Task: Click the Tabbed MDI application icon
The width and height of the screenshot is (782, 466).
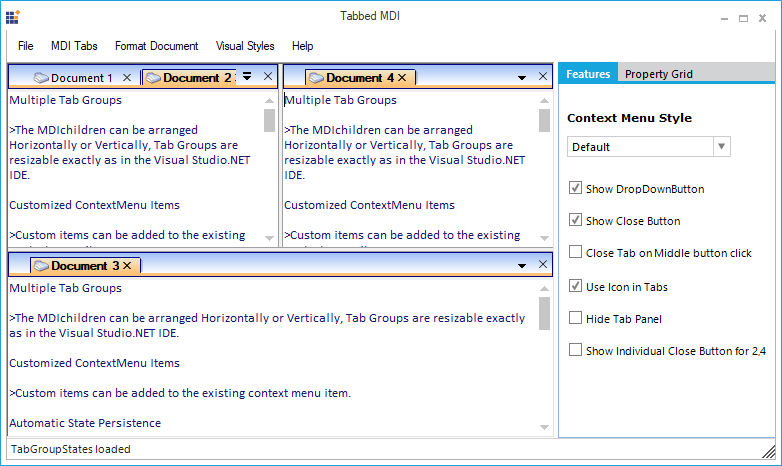Action: tap(12, 17)
